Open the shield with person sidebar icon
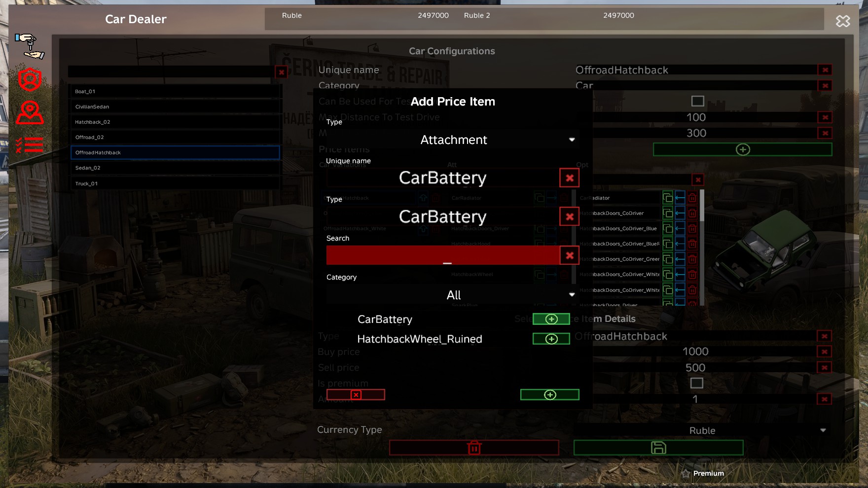 [x=30, y=79]
